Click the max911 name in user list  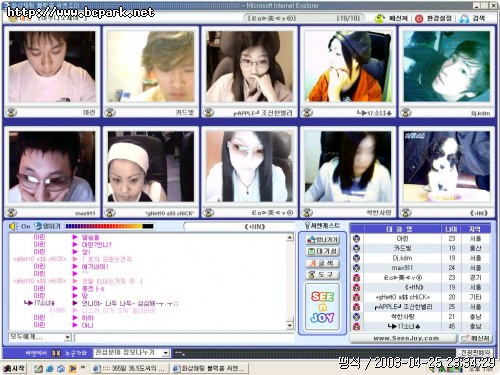(x=402, y=268)
